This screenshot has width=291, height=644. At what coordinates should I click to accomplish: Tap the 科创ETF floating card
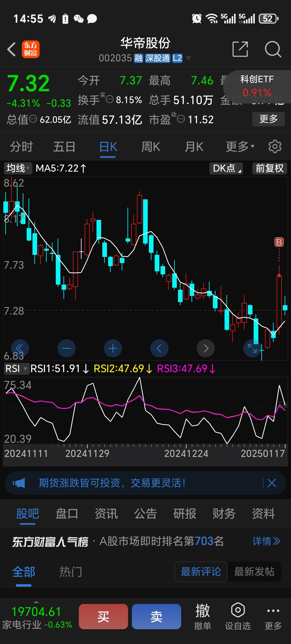257,86
